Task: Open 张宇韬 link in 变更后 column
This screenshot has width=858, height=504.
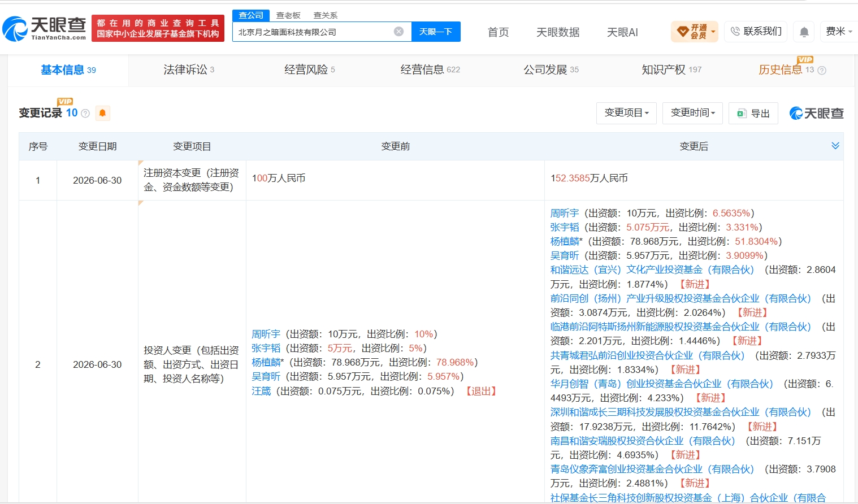Action: 565,227
